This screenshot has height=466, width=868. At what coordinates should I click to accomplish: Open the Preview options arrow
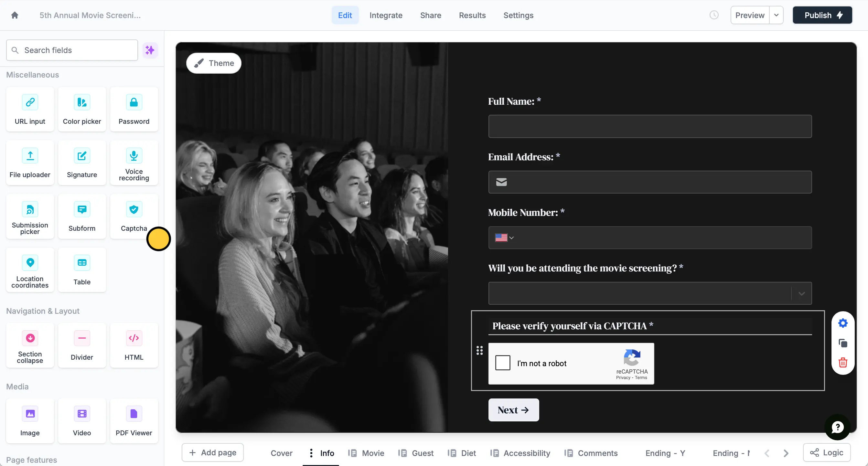pyautogui.click(x=776, y=15)
